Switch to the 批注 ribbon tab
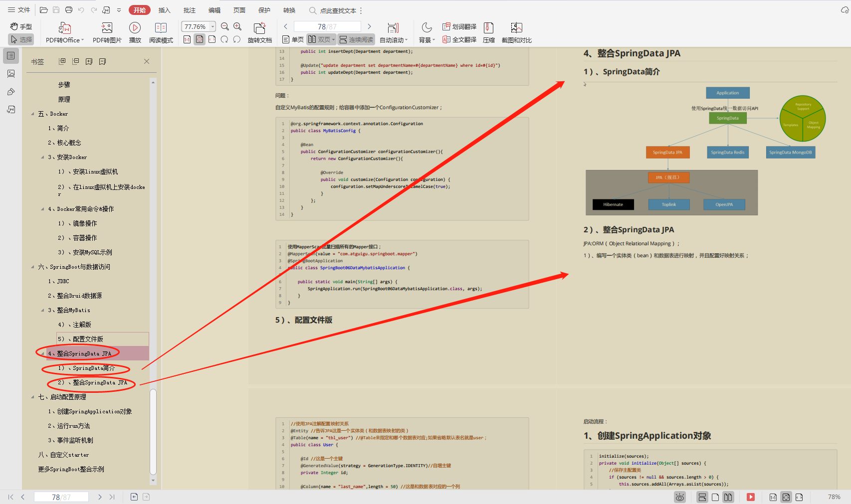This screenshot has height=504, width=851. coord(189,10)
